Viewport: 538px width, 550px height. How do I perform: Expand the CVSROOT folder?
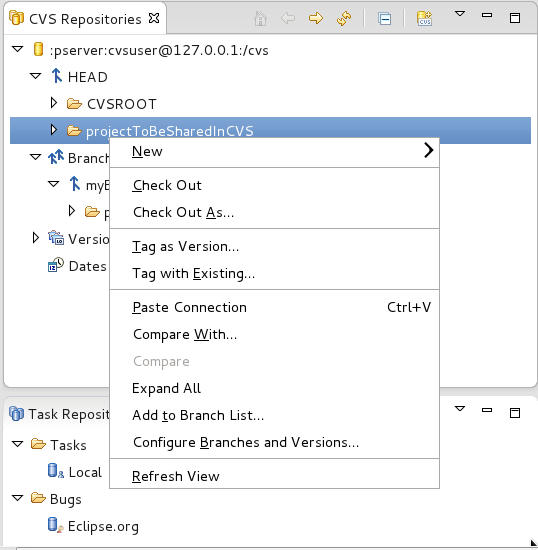pyautogui.click(x=54, y=103)
